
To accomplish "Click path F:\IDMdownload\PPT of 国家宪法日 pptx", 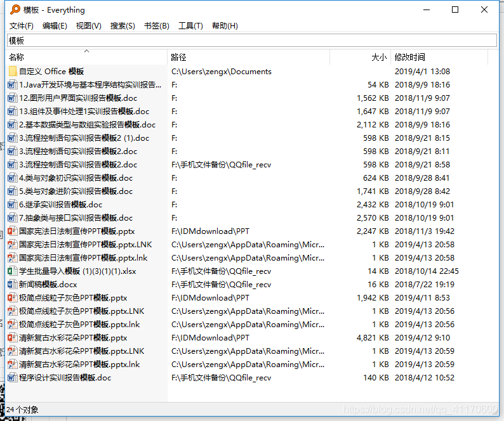I will [x=210, y=231].
